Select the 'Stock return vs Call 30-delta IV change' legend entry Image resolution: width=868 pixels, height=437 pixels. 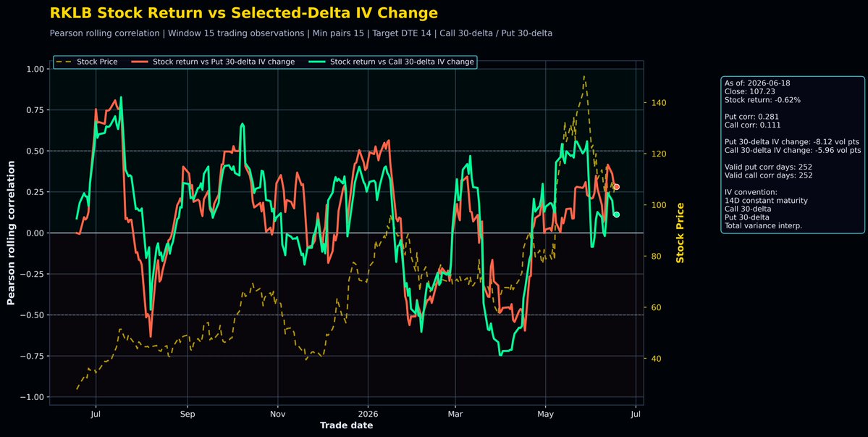click(x=391, y=62)
